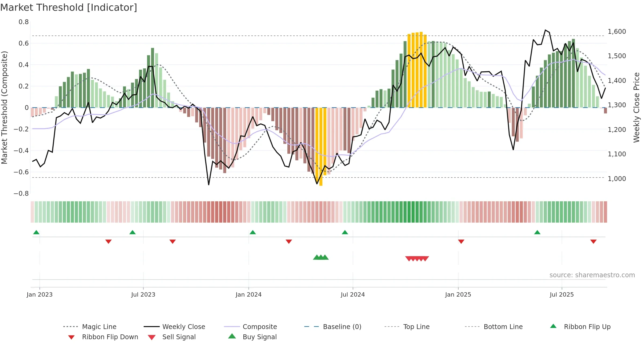Screen dimensions: 644x362
Task: Click the 1,000 right axis tick label
Action: [x=617, y=179]
